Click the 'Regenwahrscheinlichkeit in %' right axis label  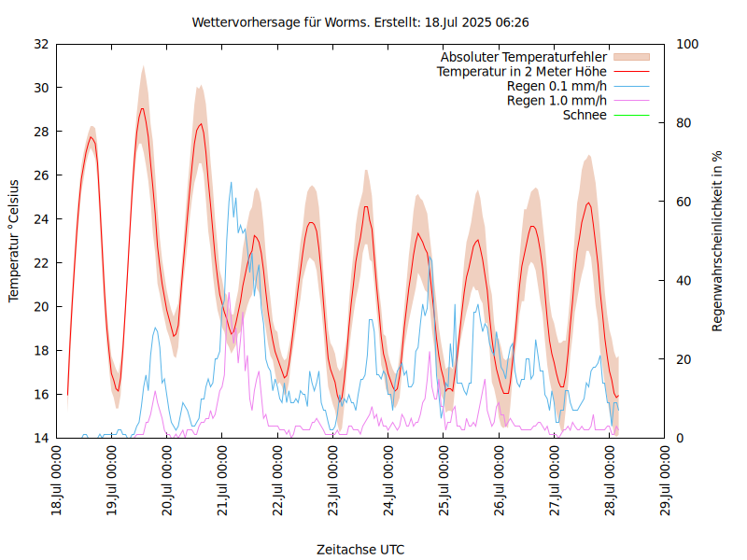(x=717, y=241)
